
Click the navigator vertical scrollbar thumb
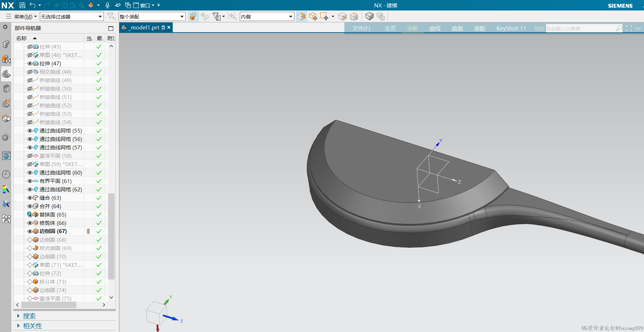pyautogui.click(x=111, y=236)
